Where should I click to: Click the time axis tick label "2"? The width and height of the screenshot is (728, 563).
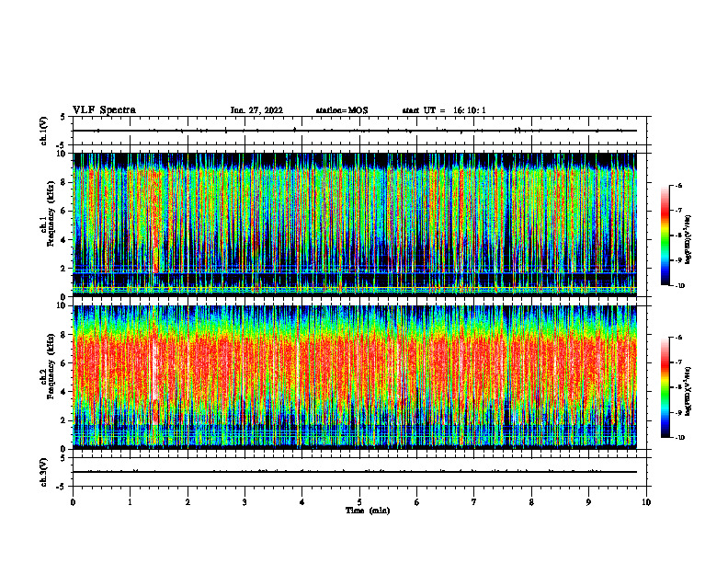pyautogui.click(x=188, y=502)
